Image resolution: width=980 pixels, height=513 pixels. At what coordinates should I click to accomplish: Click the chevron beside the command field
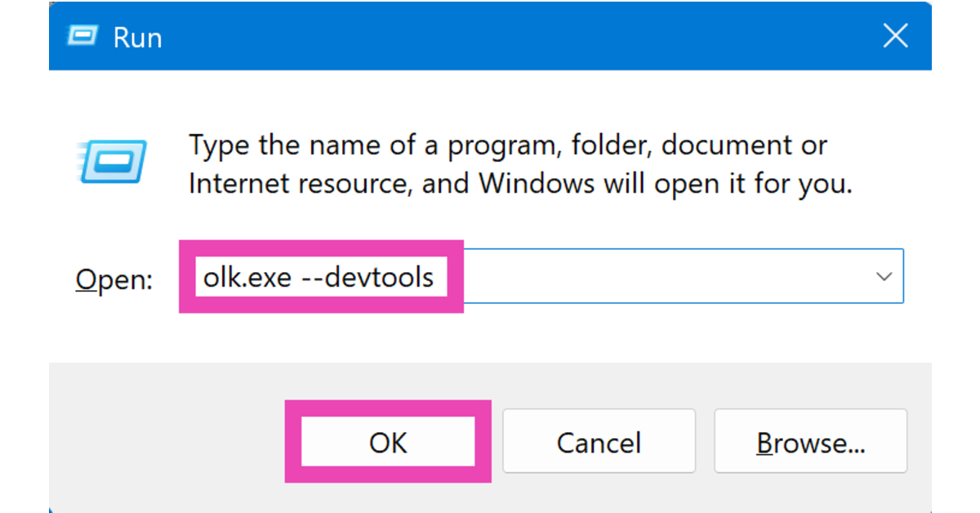(x=884, y=276)
